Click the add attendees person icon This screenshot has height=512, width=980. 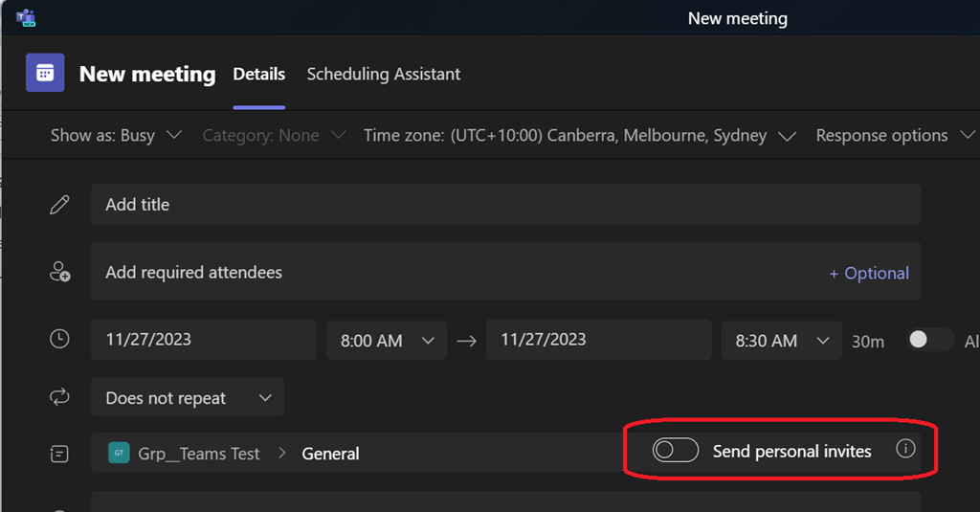pos(59,273)
